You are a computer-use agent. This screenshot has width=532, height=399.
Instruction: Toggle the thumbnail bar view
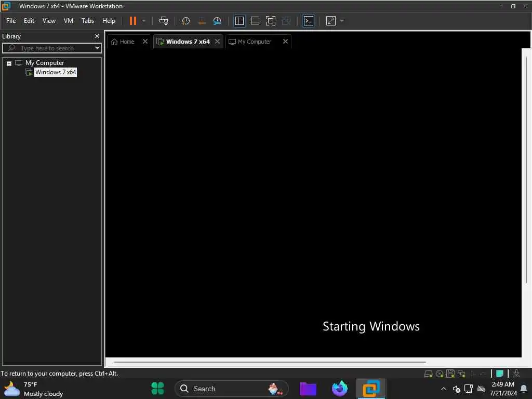(x=255, y=21)
